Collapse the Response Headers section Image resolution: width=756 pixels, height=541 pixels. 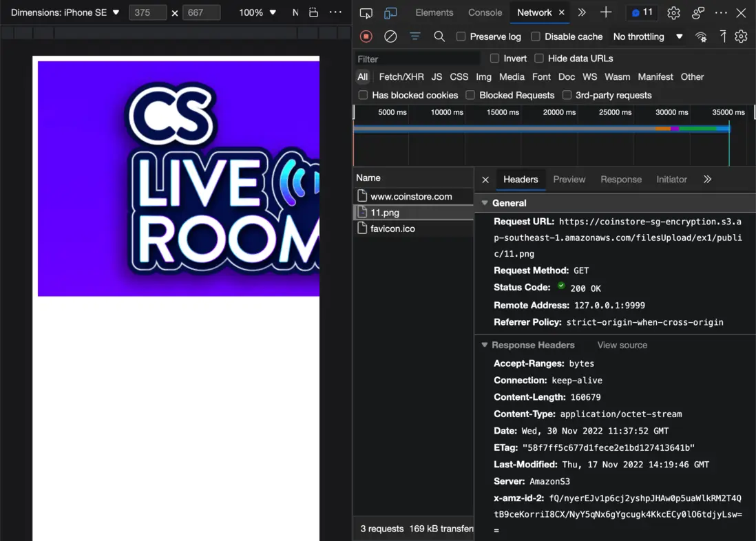[x=485, y=345]
